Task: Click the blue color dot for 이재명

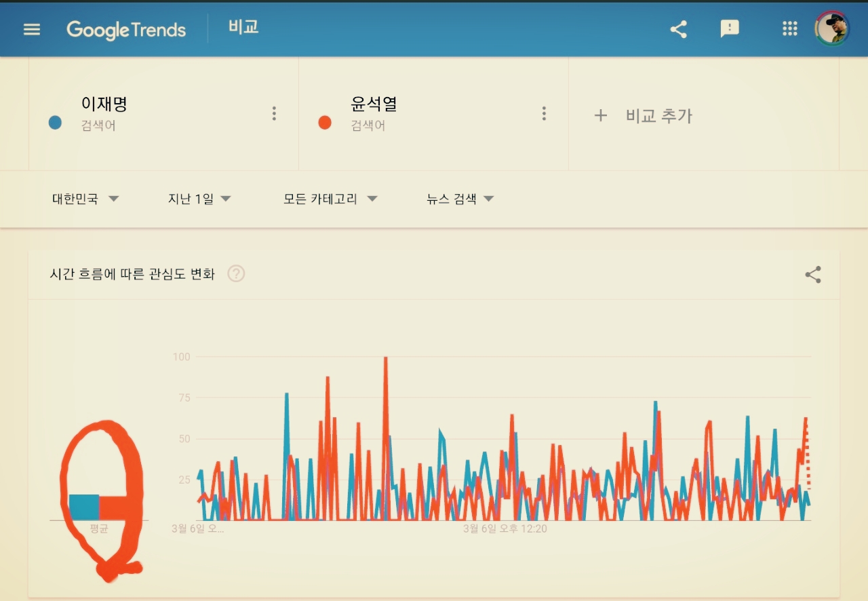Action: [x=56, y=123]
